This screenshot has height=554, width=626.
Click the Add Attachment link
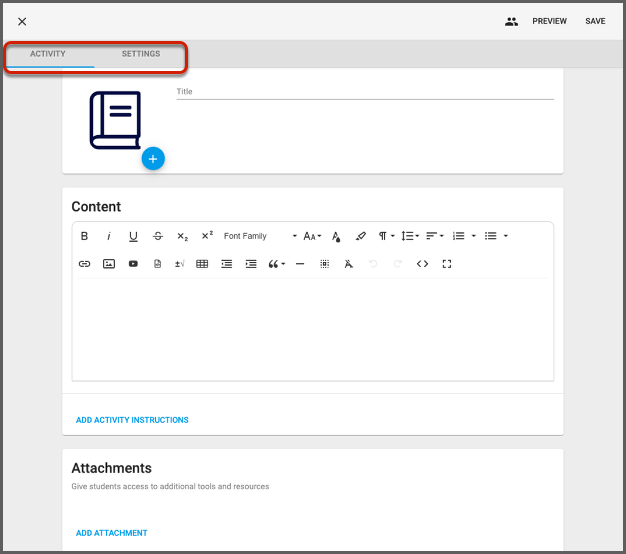click(x=112, y=533)
